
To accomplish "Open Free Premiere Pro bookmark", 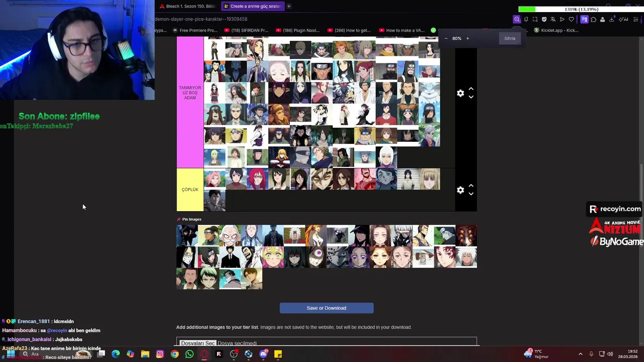I will [195, 30].
